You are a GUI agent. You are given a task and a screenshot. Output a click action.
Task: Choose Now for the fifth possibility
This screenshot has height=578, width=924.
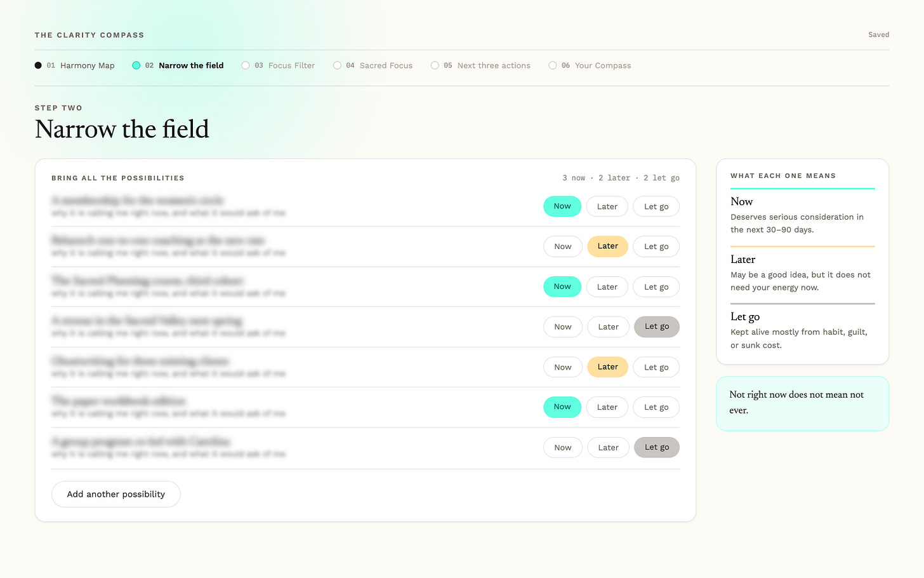(563, 367)
